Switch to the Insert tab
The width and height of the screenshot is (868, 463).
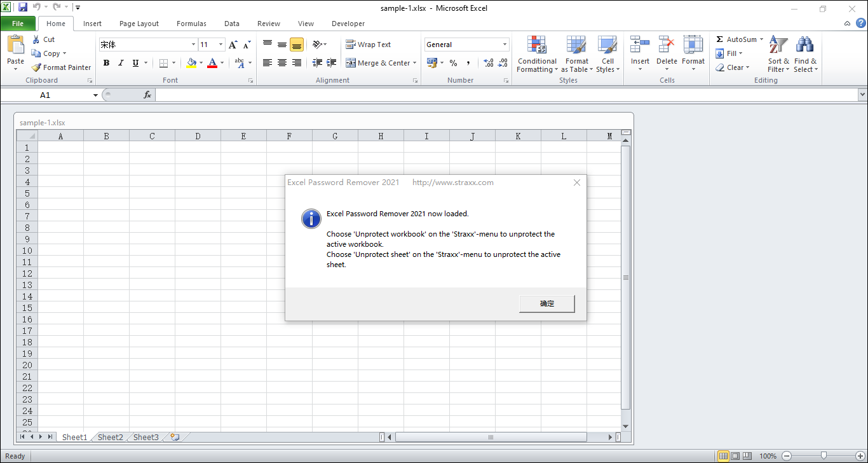coord(92,24)
